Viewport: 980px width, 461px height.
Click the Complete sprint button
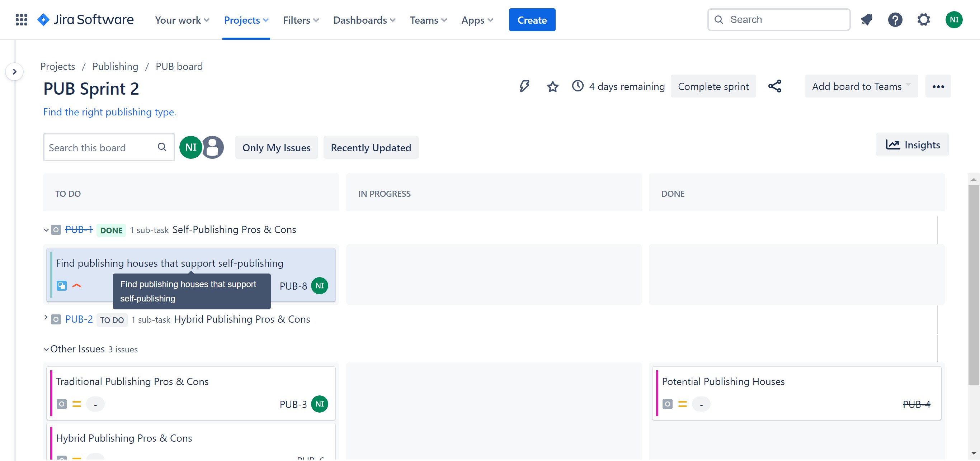pos(713,86)
